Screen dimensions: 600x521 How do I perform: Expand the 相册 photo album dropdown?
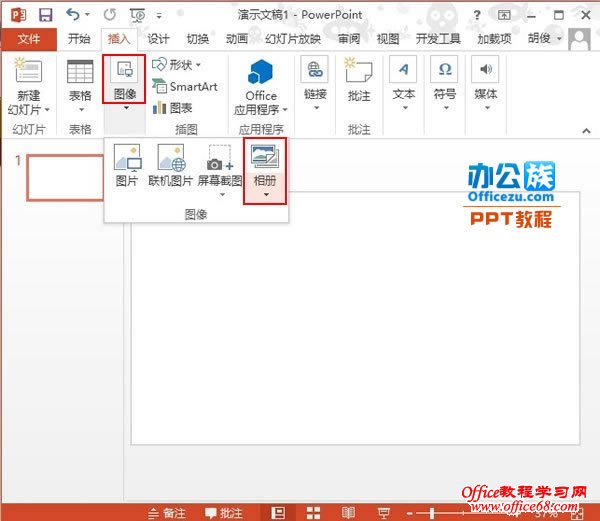[265, 193]
